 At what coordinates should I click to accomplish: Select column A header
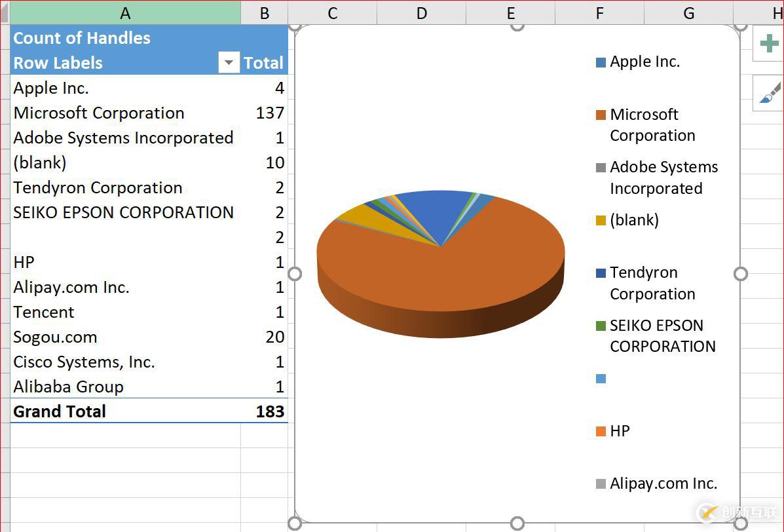click(x=125, y=12)
